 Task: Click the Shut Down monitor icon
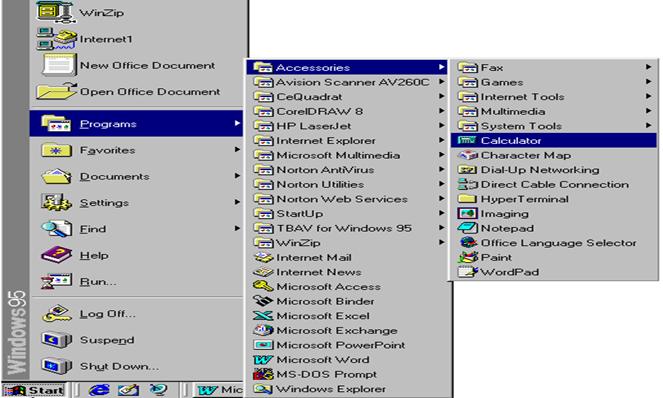coord(57,366)
